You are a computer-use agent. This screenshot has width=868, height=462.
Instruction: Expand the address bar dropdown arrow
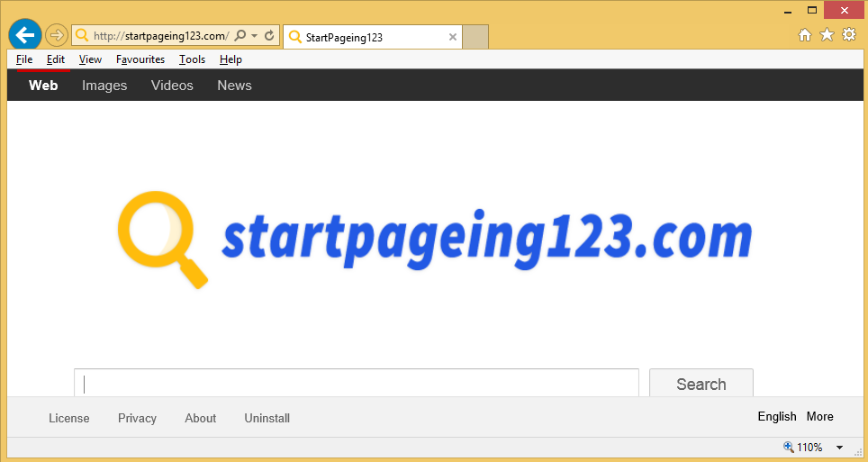pos(255,36)
